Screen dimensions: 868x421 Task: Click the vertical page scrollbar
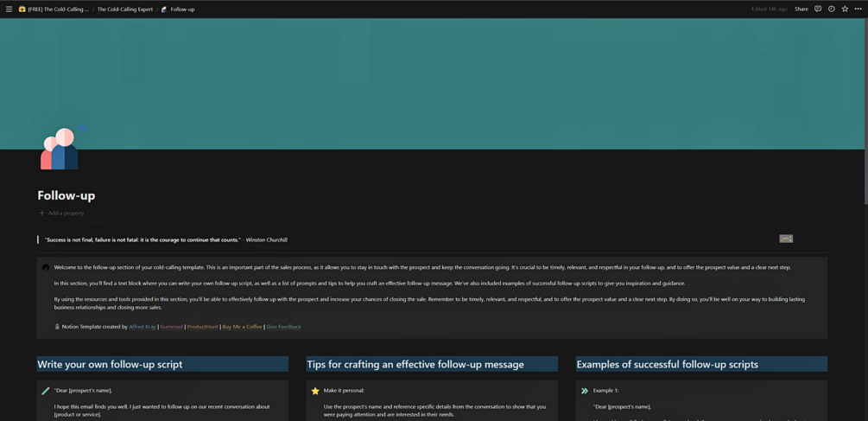click(x=865, y=111)
